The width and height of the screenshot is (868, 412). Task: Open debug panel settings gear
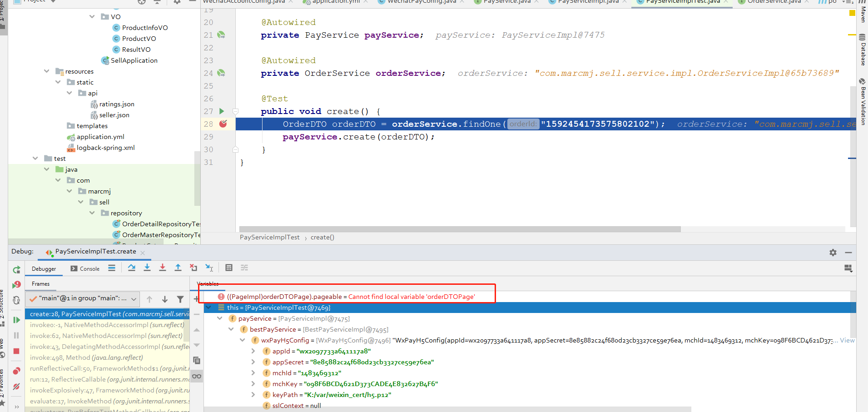[833, 253]
